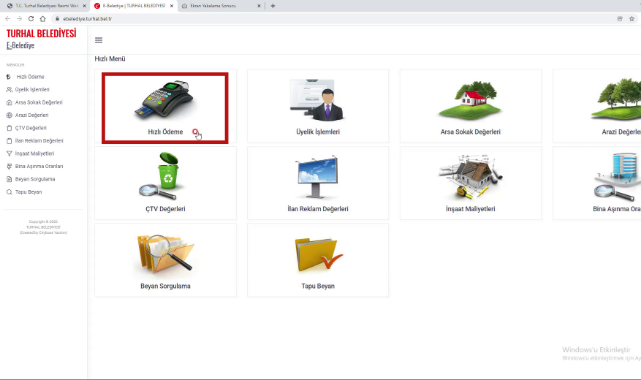Select Tapu Beyan in the sidebar

(24, 192)
